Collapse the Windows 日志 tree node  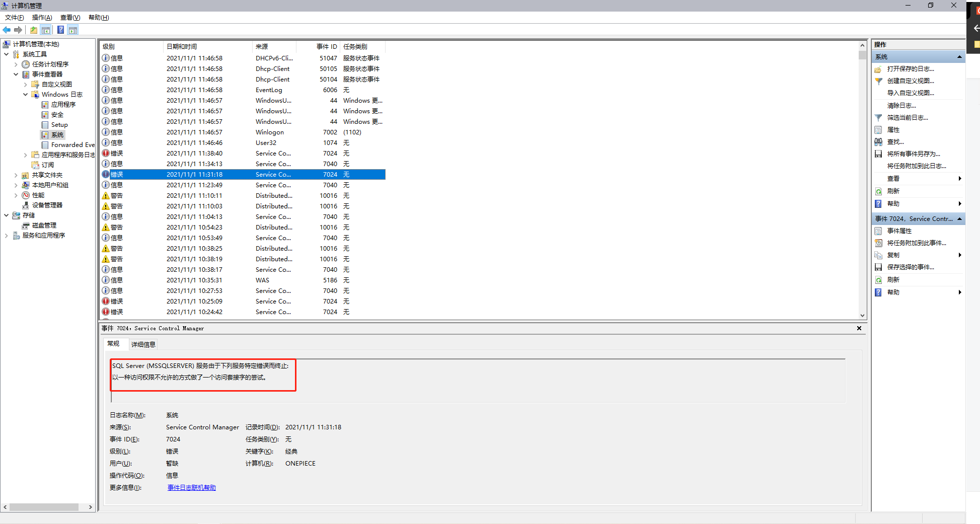click(25, 94)
